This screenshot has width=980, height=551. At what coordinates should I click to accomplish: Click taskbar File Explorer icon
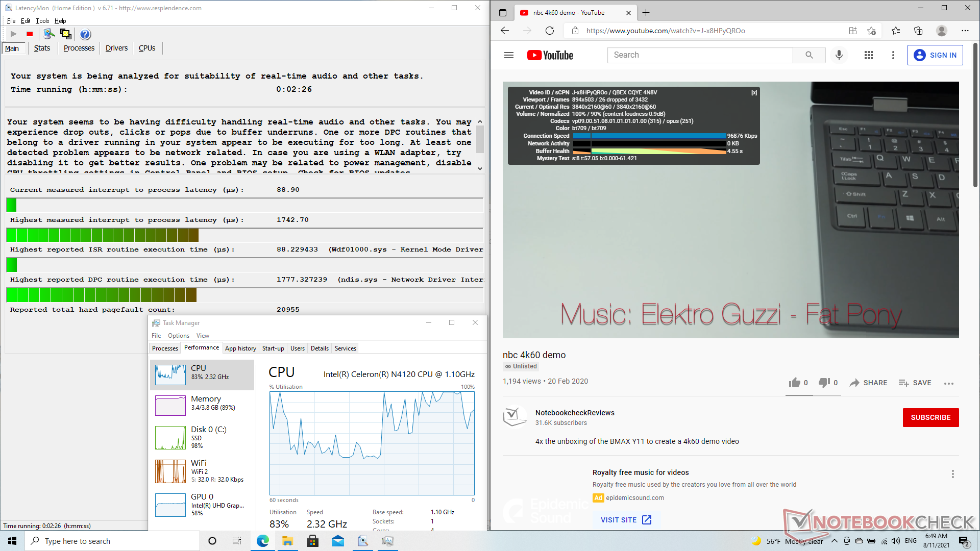point(287,541)
